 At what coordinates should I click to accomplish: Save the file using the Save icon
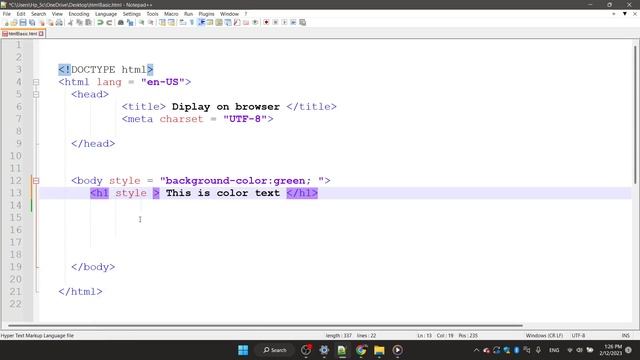tap(23, 22)
